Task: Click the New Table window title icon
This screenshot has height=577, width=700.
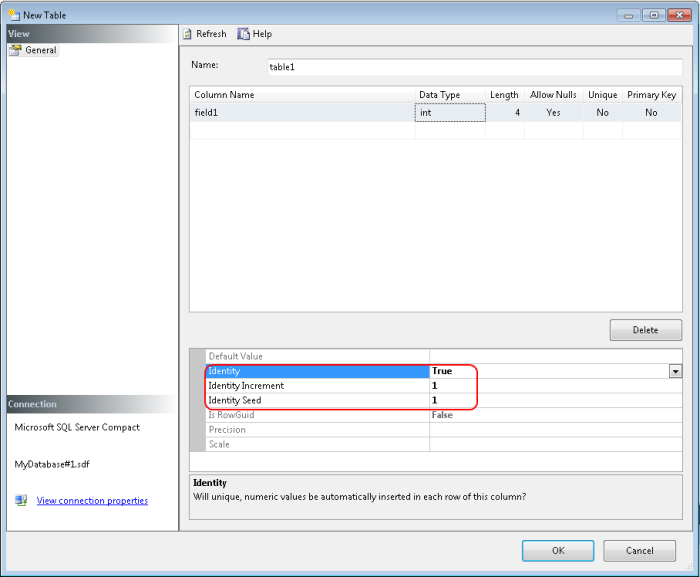Action: (x=14, y=15)
